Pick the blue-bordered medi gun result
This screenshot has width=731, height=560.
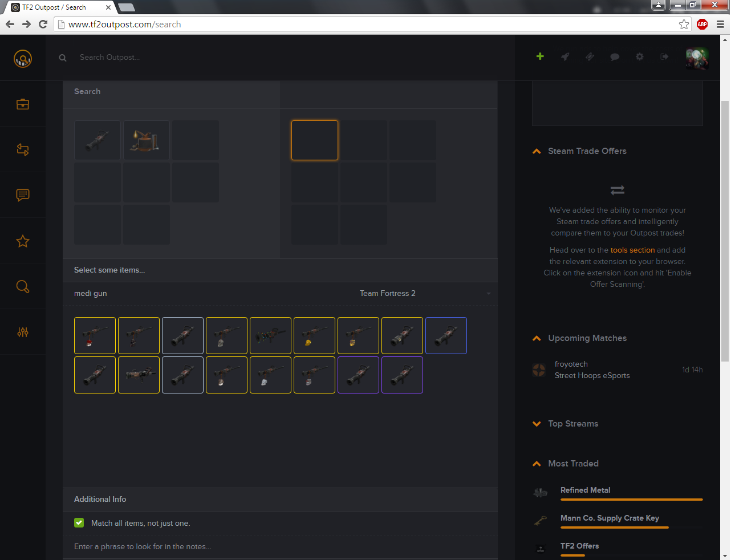tap(446, 335)
